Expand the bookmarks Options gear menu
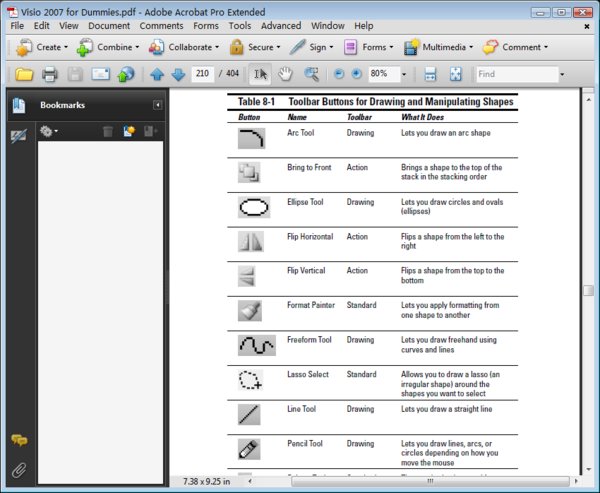 point(48,131)
